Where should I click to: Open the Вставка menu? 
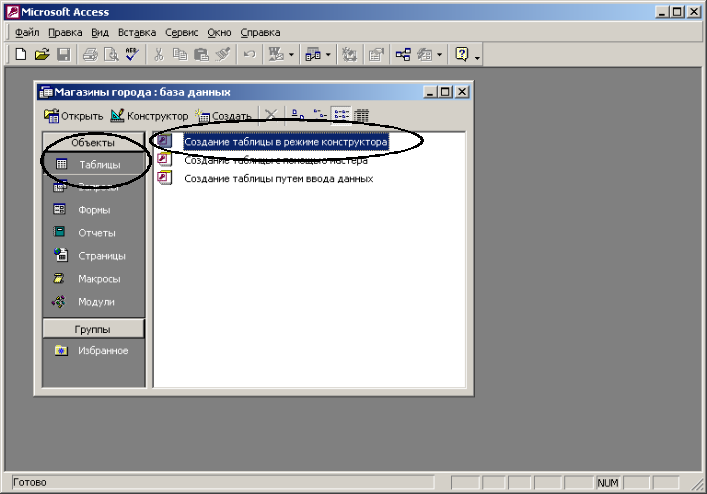137,32
